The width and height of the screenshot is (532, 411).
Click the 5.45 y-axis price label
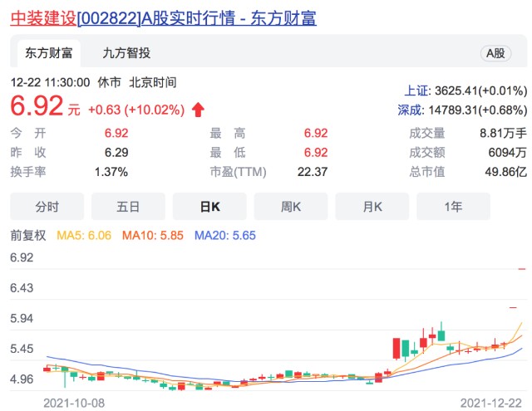[22, 349]
